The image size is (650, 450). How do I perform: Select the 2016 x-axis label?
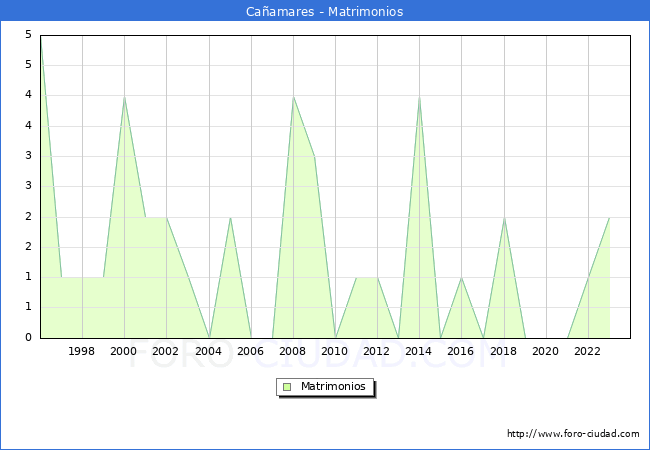click(460, 351)
